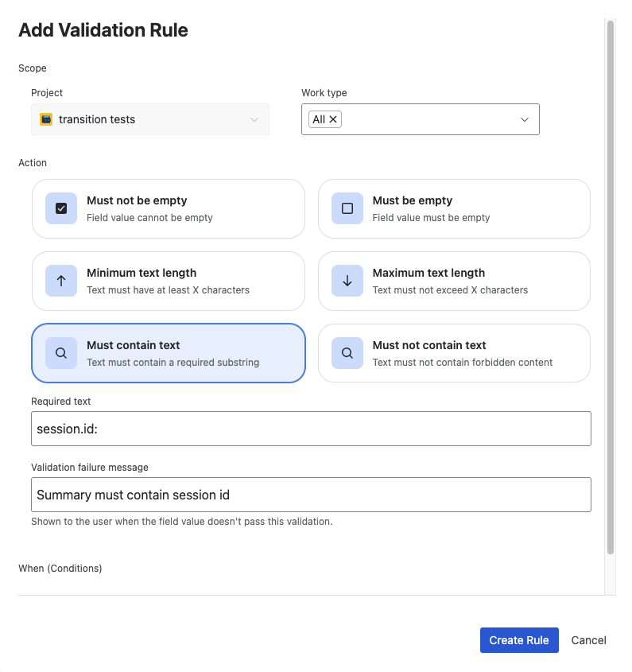
Task: Click the checked-box icon on Must not be empty
Action: coord(61,208)
